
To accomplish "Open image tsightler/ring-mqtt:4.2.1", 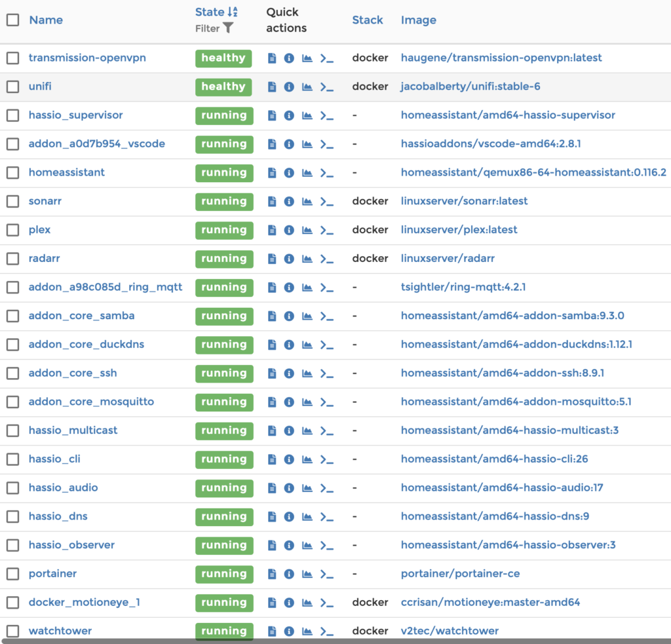I will click(x=463, y=287).
